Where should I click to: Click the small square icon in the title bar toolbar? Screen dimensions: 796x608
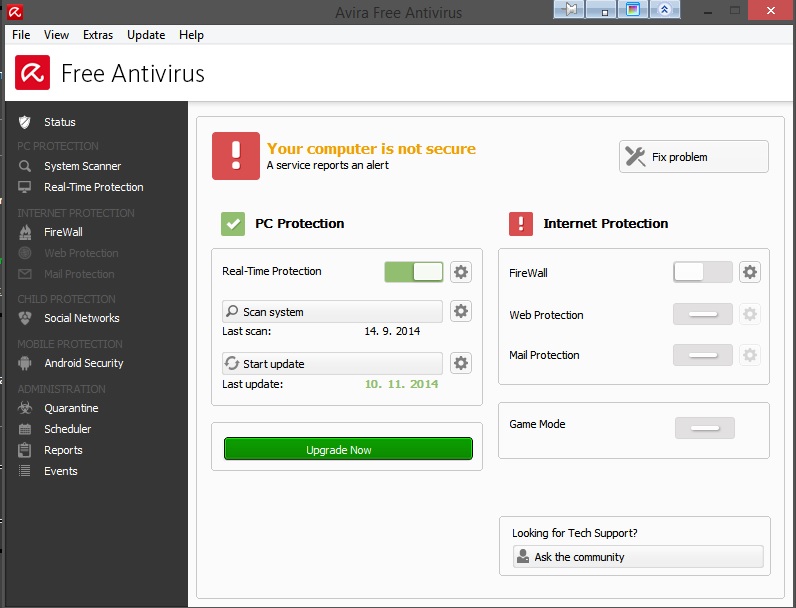(x=601, y=10)
